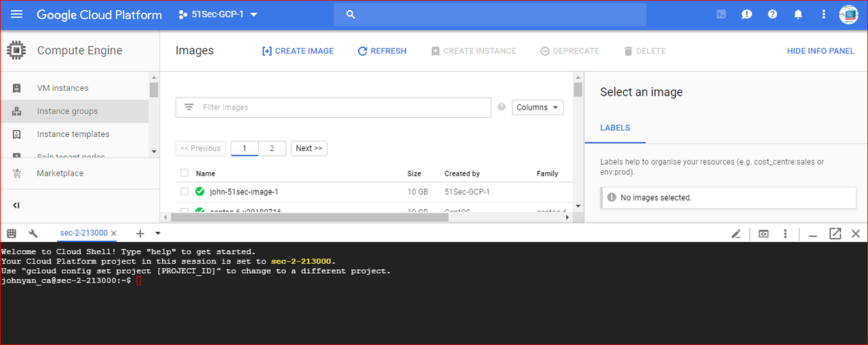The image size is (868, 345).
Task: Select Instance groups in sidebar
Action: pyautogui.click(x=75, y=111)
